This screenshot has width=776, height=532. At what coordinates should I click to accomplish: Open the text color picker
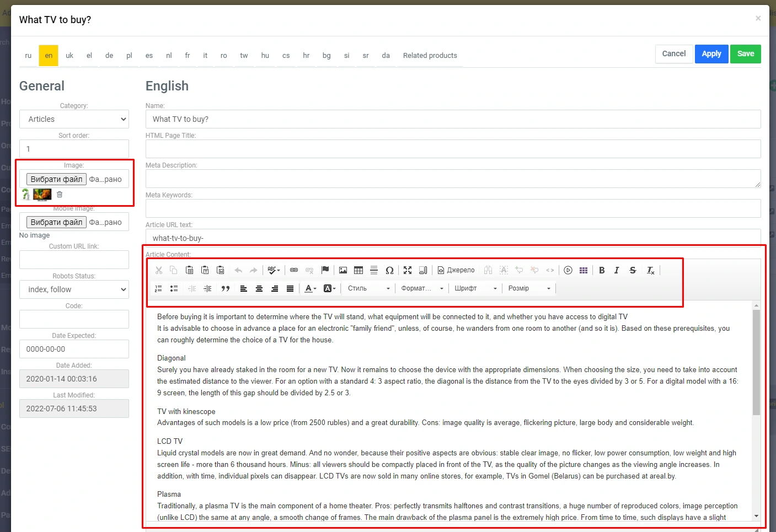(311, 288)
